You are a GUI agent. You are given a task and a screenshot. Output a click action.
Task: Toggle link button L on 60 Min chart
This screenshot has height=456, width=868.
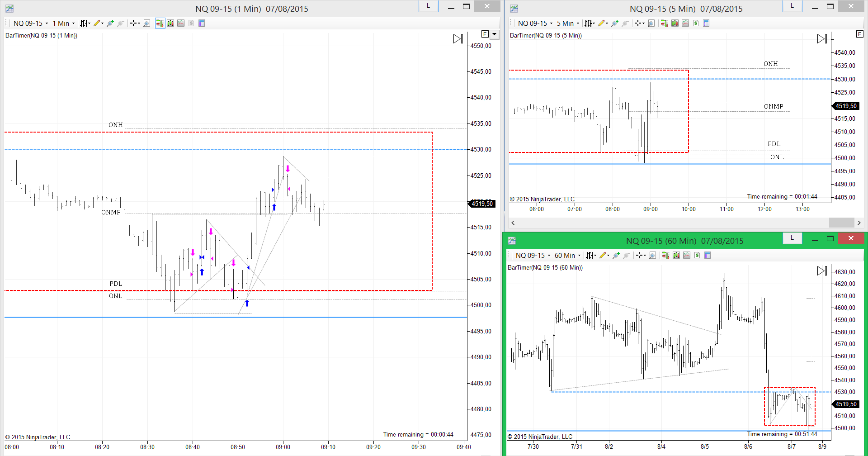tap(792, 238)
